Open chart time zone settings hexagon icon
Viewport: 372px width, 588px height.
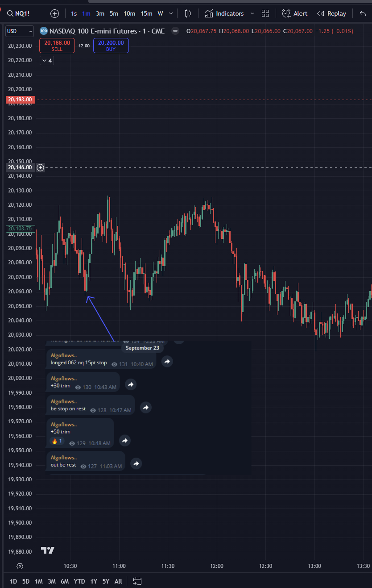tap(20, 566)
